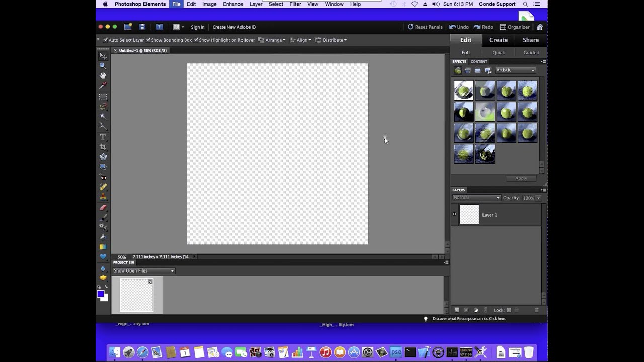Select the Smart Brush tool
The height and width of the screenshot is (362, 644).
(103, 227)
